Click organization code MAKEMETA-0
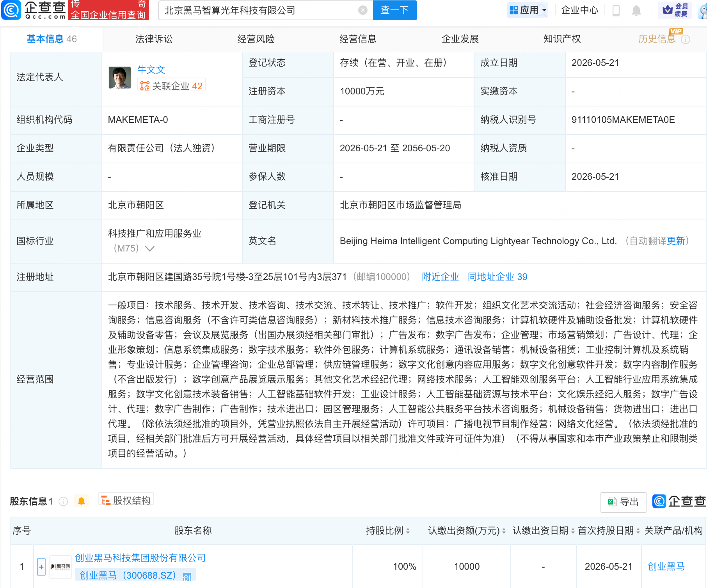This screenshot has width=707, height=588. (138, 120)
